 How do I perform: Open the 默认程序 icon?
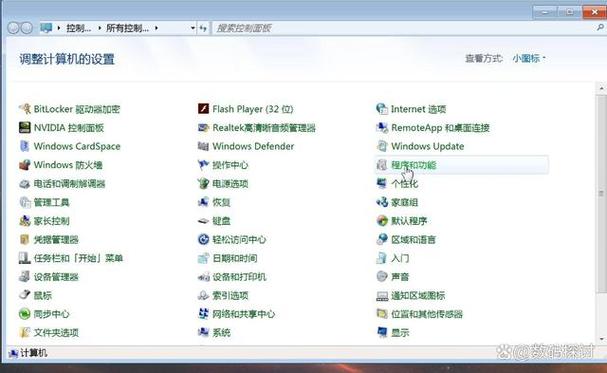382,221
